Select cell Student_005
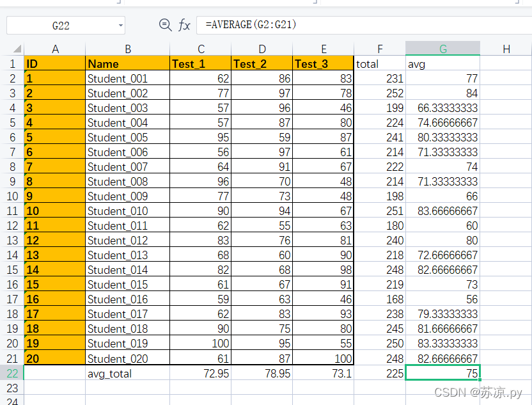Screen dimensions: 532x405 coord(128,137)
